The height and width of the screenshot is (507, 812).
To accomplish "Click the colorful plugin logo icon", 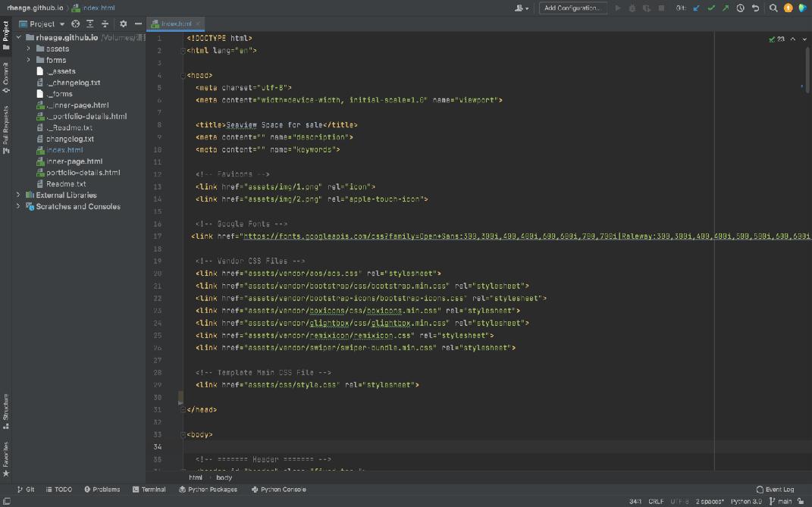I will [803, 8].
